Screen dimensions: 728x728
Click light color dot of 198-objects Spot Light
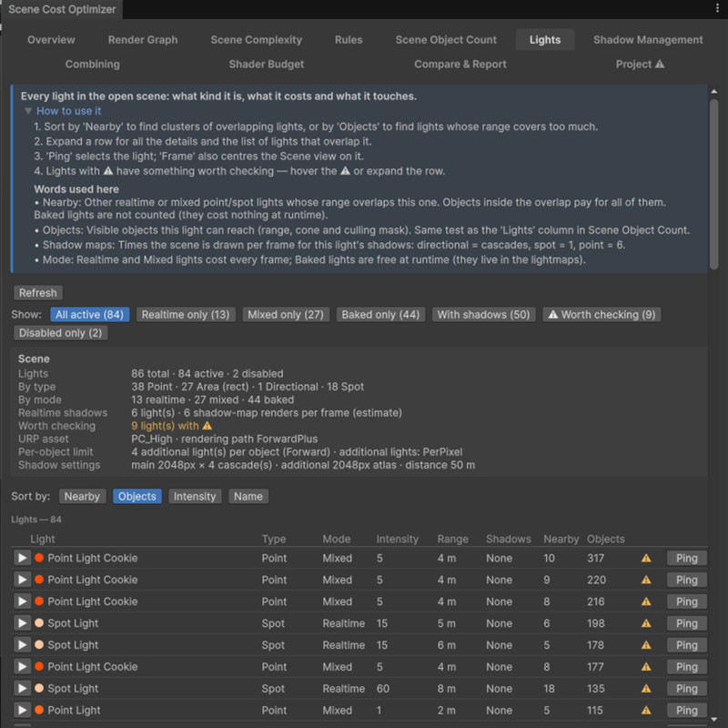tap(39, 623)
